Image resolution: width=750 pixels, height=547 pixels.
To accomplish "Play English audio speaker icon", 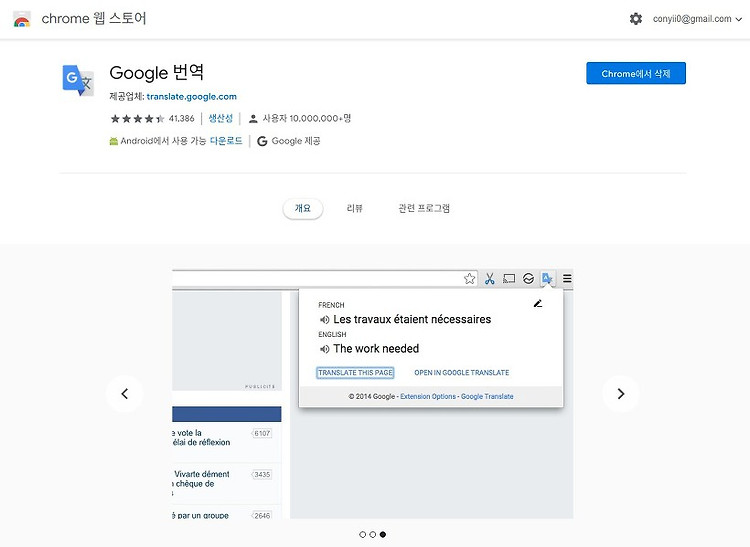I will click(324, 349).
